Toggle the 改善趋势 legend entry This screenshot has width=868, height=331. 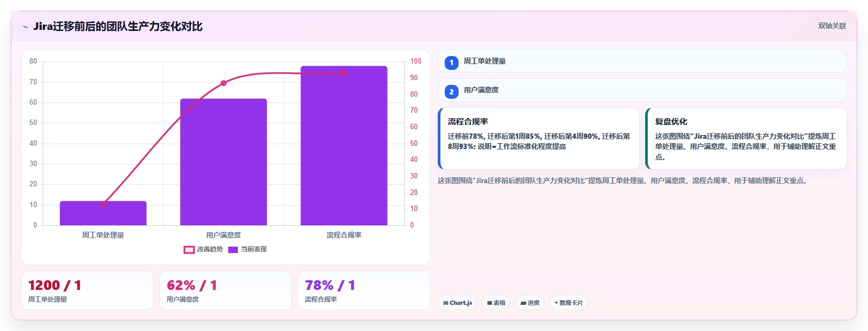click(203, 249)
